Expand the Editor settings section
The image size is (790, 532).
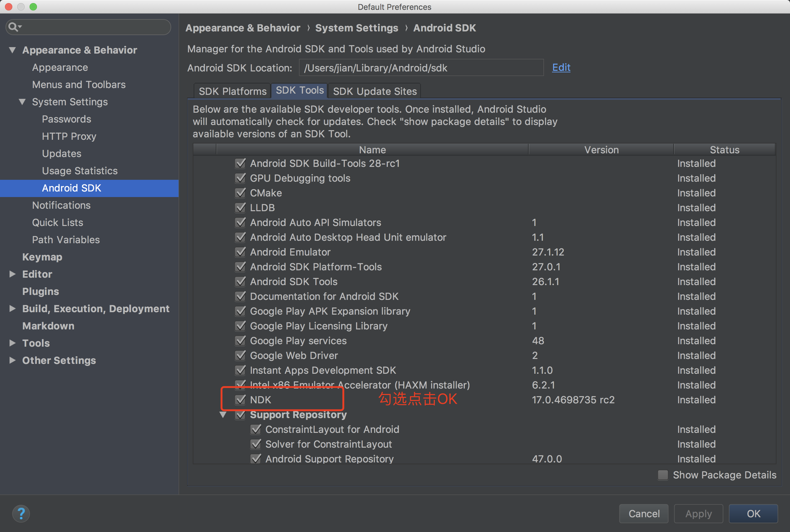pyautogui.click(x=13, y=274)
